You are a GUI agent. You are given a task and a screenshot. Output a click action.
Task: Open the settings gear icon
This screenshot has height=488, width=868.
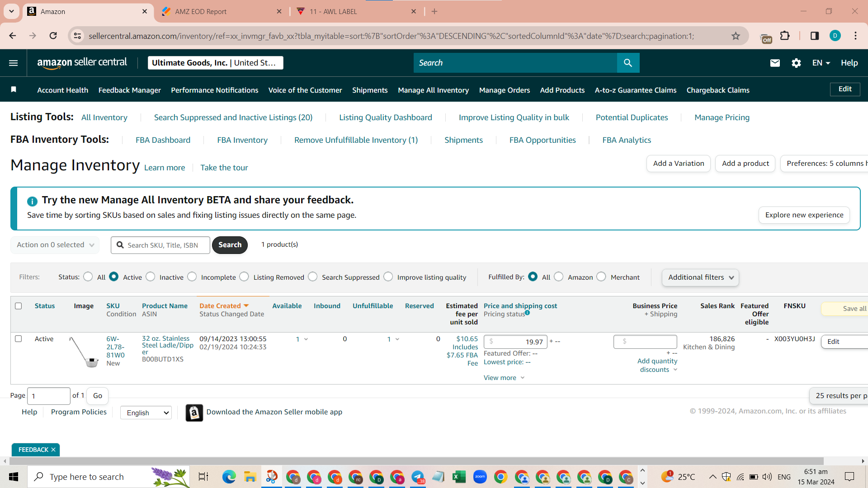pos(797,63)
